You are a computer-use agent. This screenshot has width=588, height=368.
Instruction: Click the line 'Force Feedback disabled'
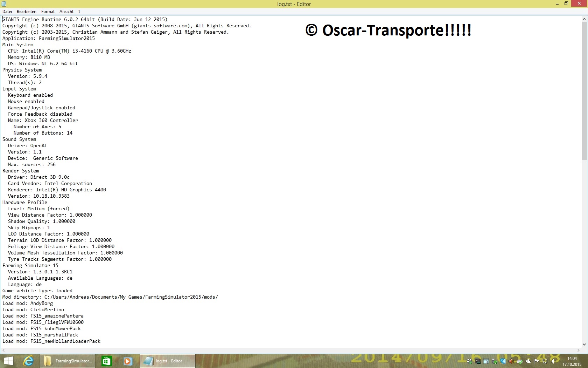click(x=40, y=114)
